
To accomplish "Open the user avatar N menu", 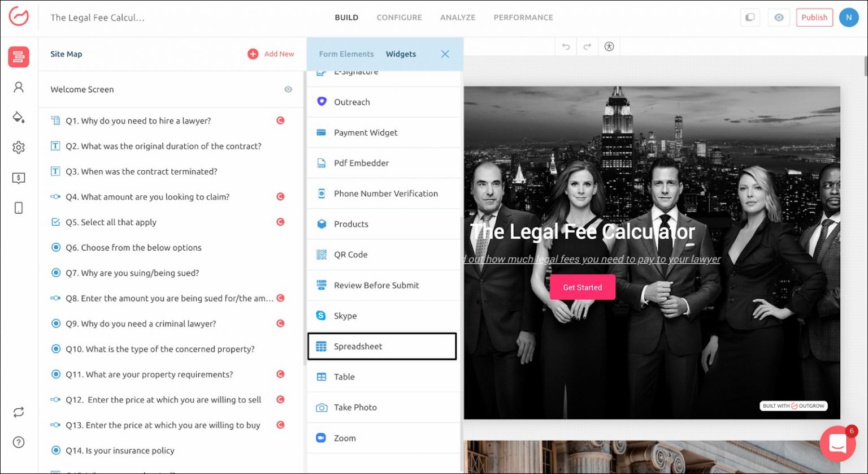I will pyautogui.click(x=848, y=18).
